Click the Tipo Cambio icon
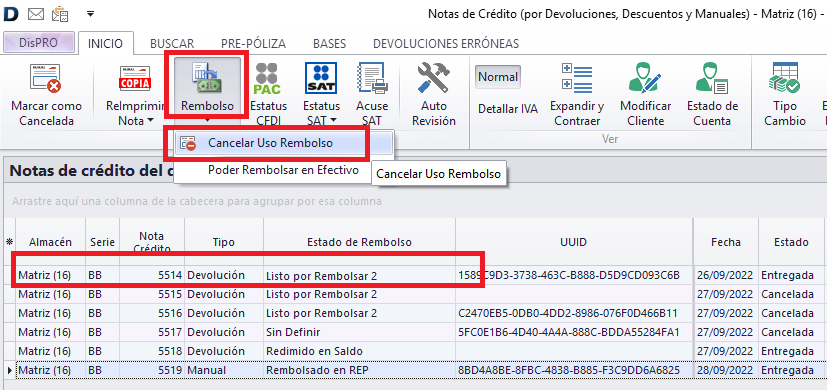This screenshot has width=827, height=390. 784,78
